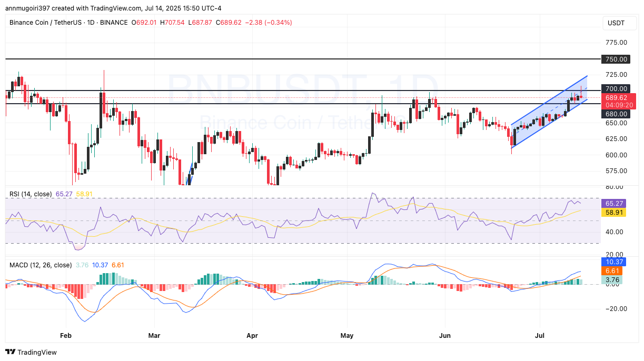Click the red 689.62 current price label
This screenshot has width=644, height=361.
click(616, 97)
